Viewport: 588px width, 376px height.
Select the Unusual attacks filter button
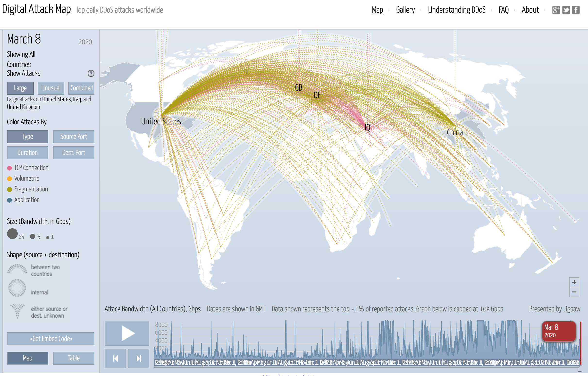pyautogui.click(x=50, y=88)
